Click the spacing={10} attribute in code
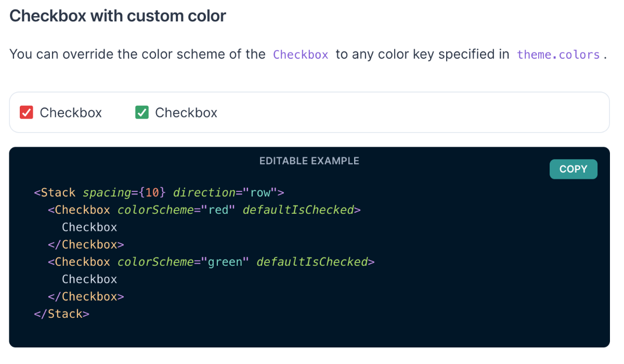 tap(124, 192)
